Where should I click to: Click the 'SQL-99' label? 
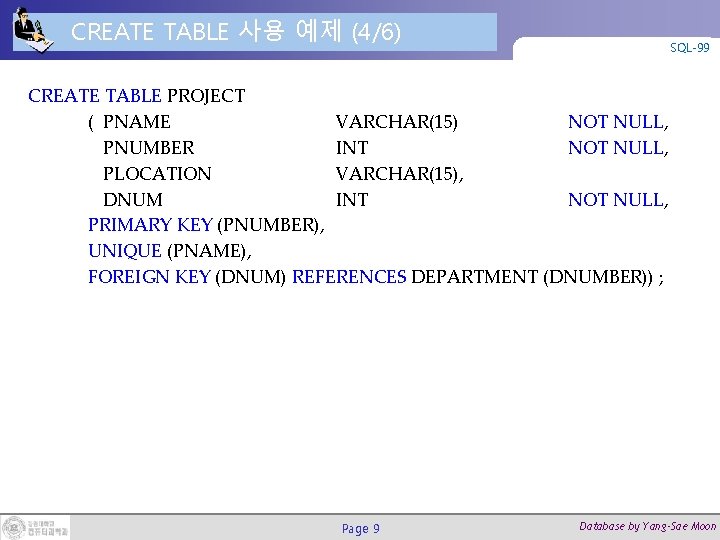coord(689,48)
